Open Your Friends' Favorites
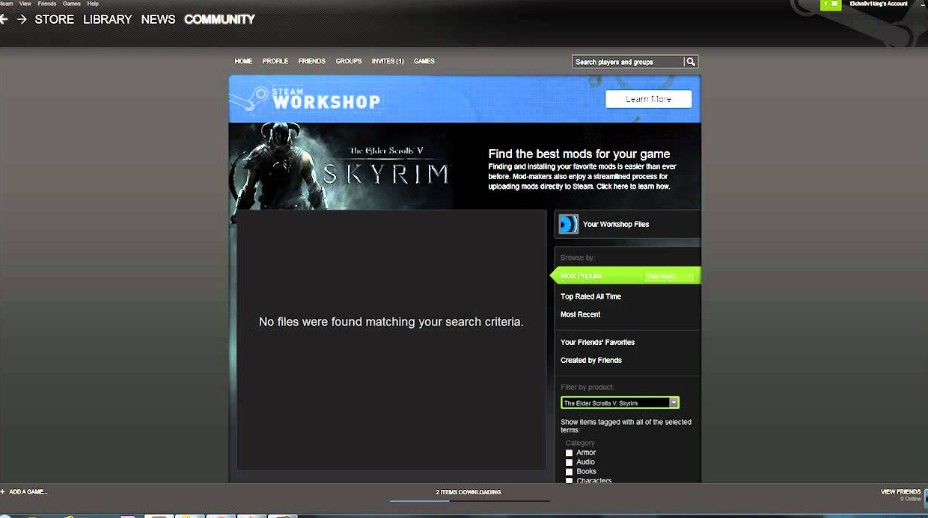 (x=598, y=342)
